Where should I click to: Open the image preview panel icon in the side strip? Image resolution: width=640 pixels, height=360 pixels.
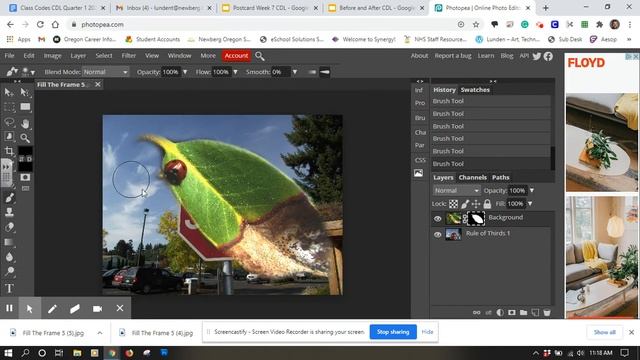coord(419,173)
